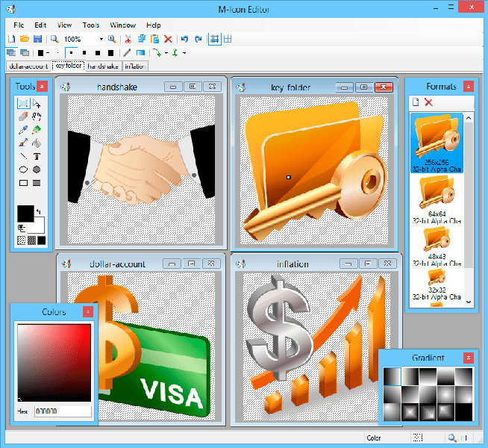Choose the Brush tool
This screenshot has width=488, height=448.
(x=23, y=143)
